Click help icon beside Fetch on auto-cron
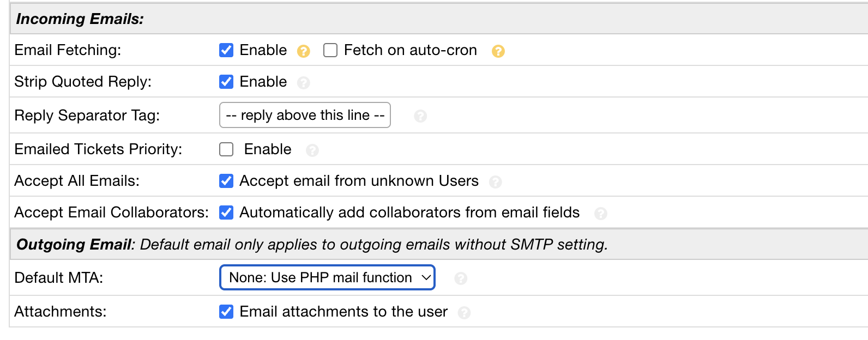 [x=498, y=51]
